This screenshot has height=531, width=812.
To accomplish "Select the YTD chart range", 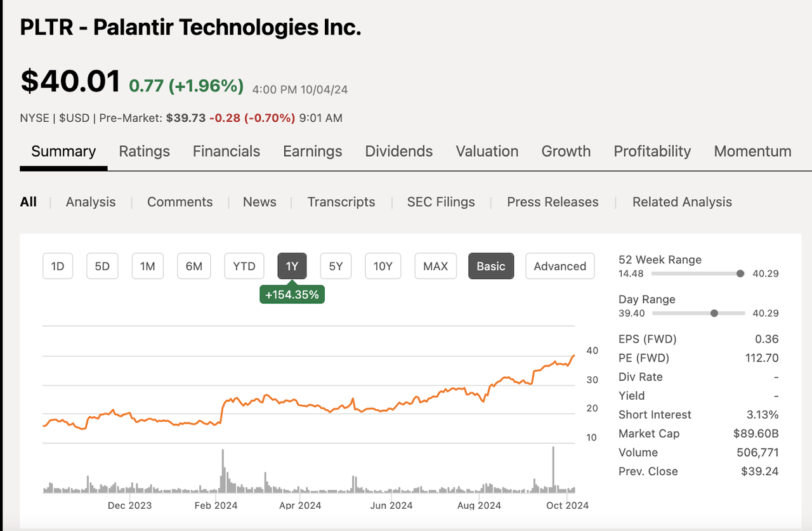I will [244, 266].
